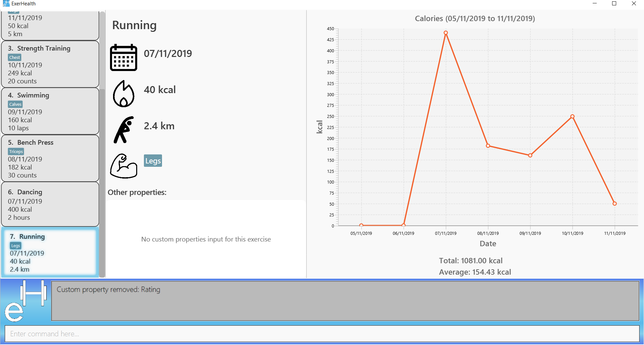Select the Bench Press exercise card
Viewport: 644px width, 345px height.
50,158
